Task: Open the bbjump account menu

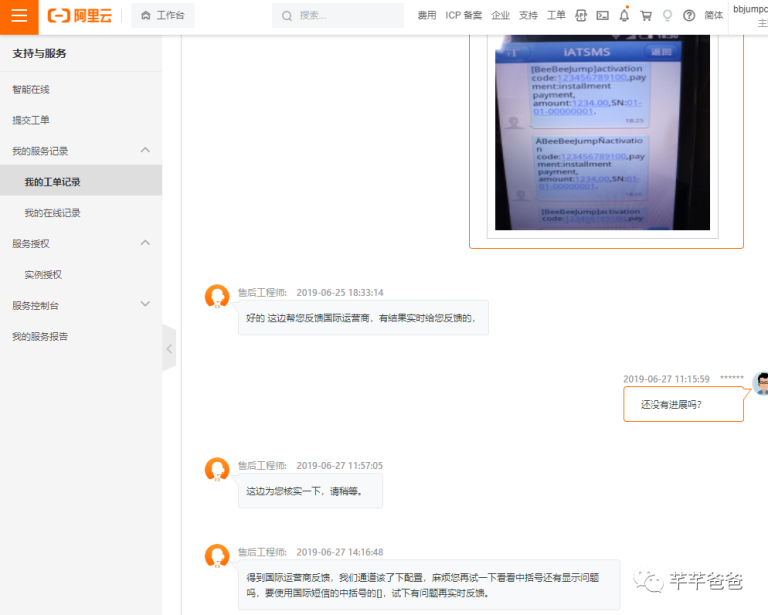Action: [x=749, y=16]
